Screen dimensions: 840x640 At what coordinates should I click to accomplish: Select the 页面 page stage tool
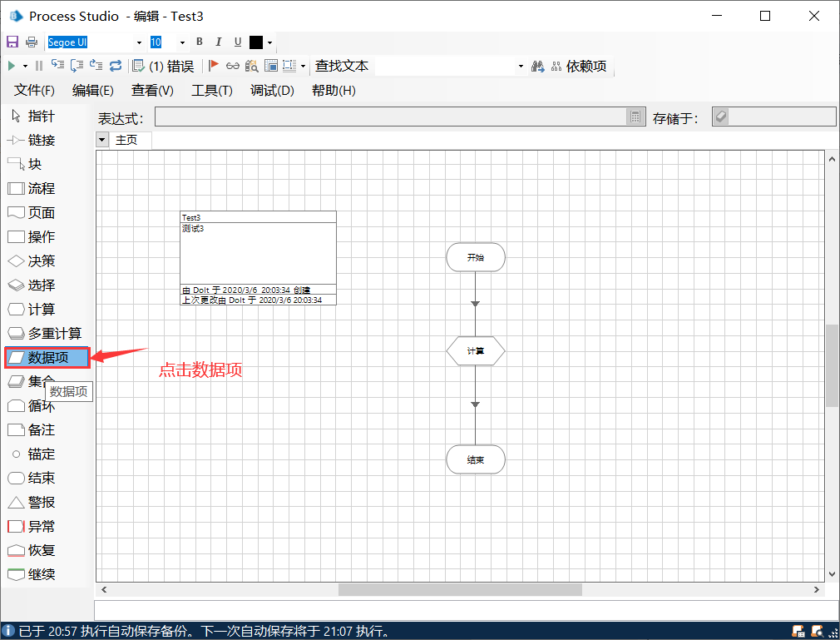click(x=31, y=213)
